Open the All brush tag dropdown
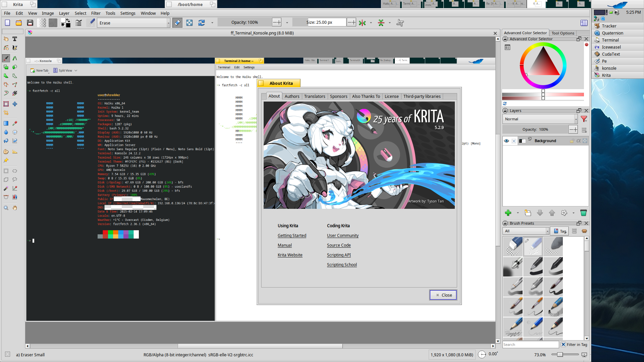The width and height of the screenshot is (644, 362). pyautogui.click(x=526, y=231)
